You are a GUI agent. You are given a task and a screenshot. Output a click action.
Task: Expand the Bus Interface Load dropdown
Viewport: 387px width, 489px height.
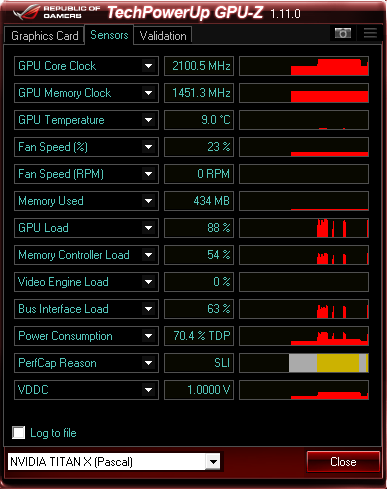[148, 309]
